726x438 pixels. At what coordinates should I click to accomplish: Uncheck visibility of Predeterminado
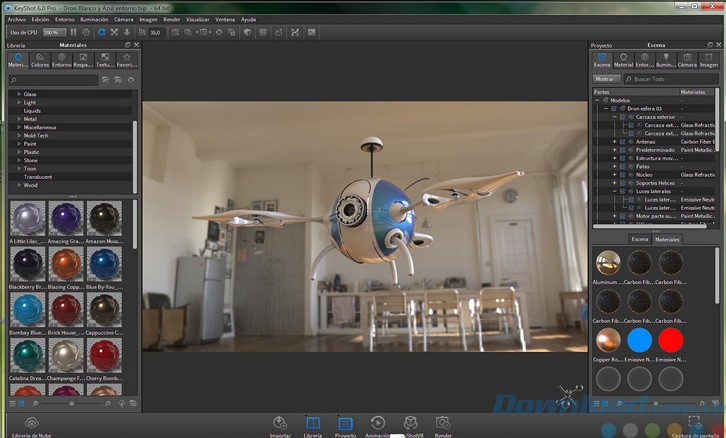pos(622,150)
